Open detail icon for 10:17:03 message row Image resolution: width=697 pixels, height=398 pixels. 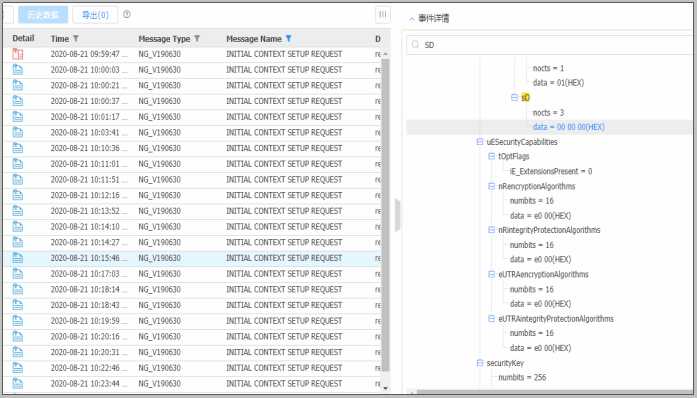[x=18, y=274]
